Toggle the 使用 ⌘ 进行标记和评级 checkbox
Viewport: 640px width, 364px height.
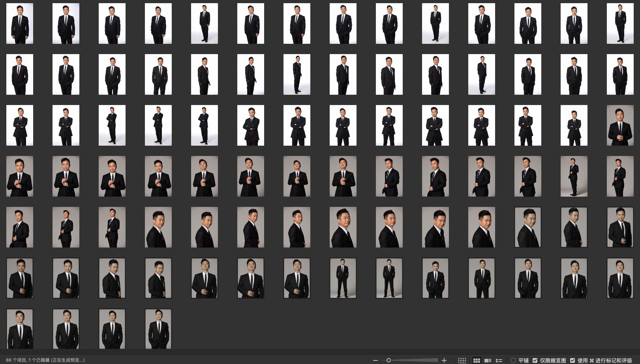tap(572, 360)
